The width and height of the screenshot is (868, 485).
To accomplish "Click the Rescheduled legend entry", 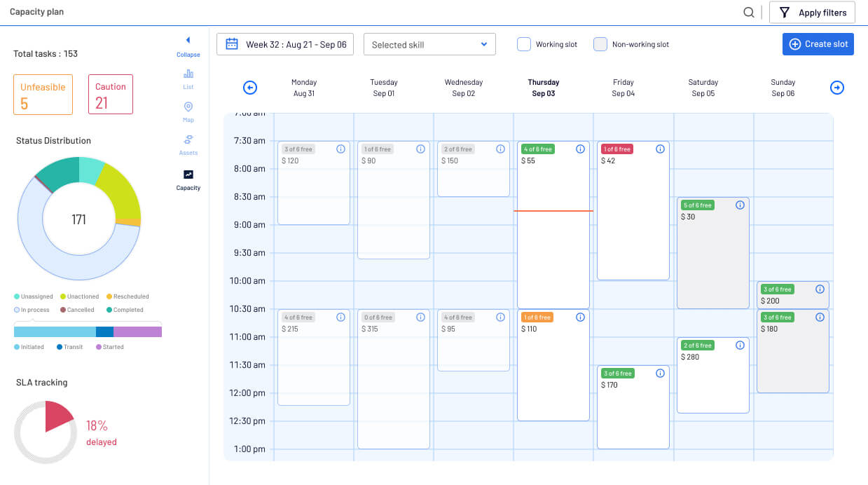I will tap(127, 296).
